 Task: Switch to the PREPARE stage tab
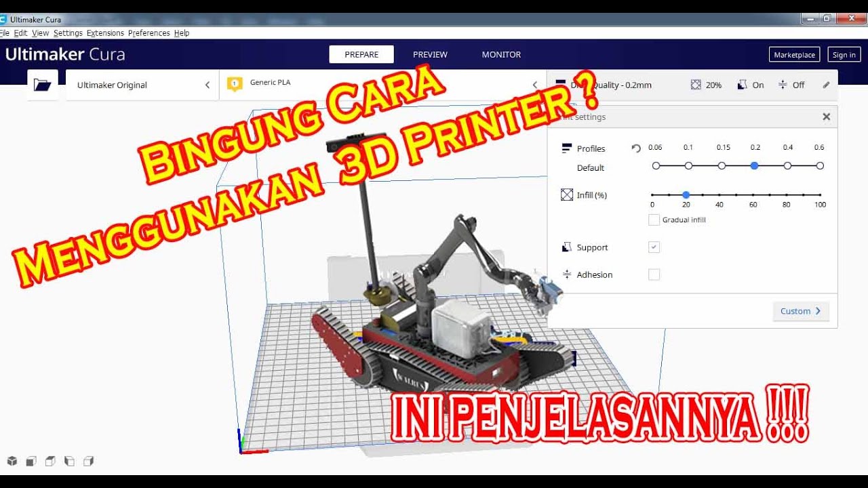(361, 54)
